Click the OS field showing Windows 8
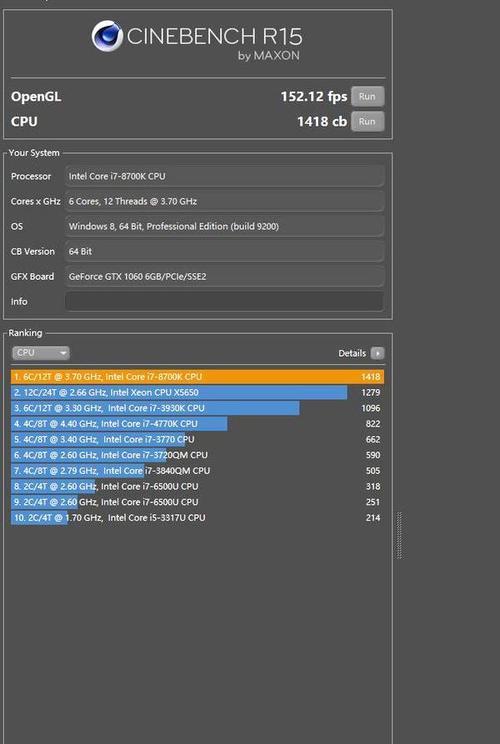Screen dimensions: 500x744 coord(224,226)
